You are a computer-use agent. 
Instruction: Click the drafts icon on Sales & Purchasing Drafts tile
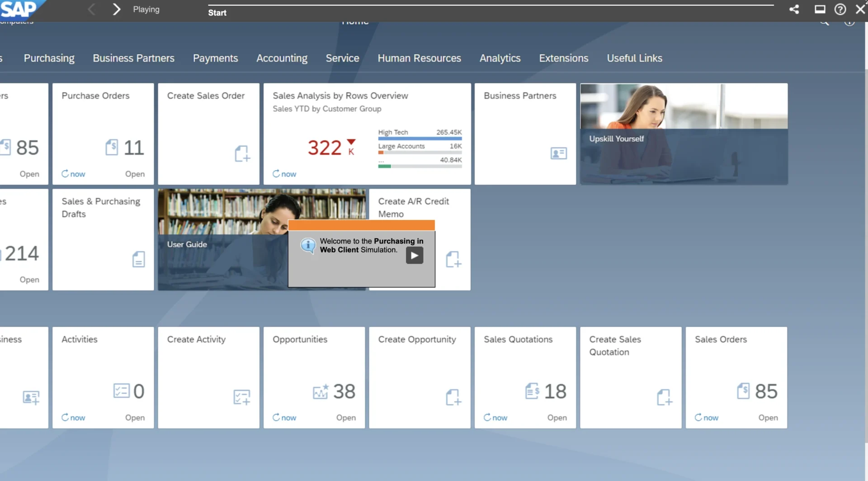tap(138, 259)
